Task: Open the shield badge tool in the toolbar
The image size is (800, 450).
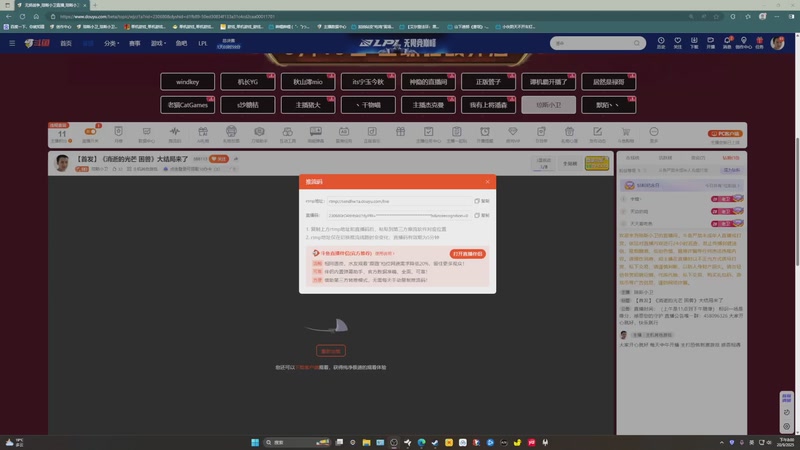Action: [118, 132]
